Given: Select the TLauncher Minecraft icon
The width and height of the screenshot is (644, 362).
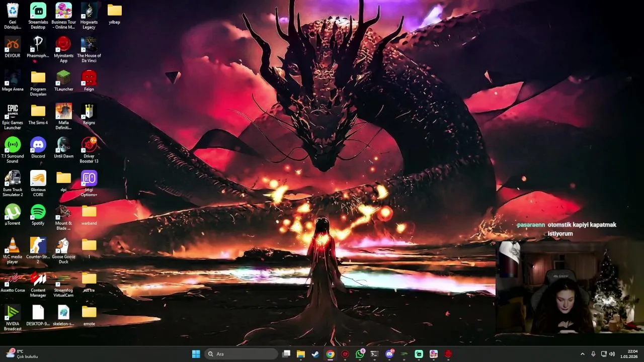Looking at the screenshot, I should pyautogui.click(x=63, y=81).
